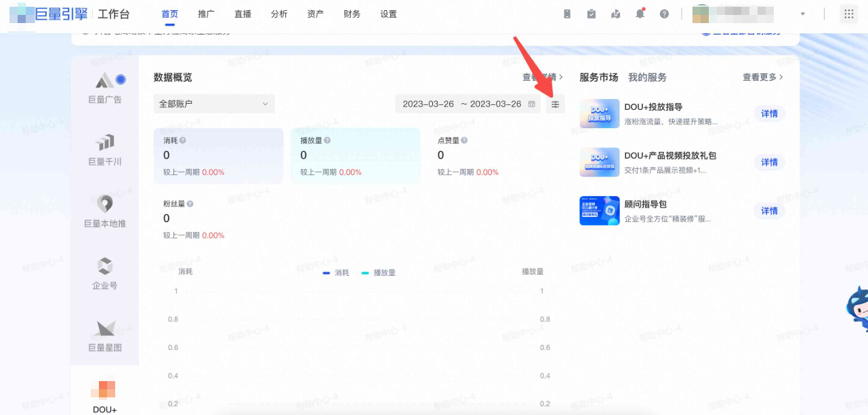Image resolution: width=868 pixels, height=415 pixels.
Task: Open the 推广 menu
Action: (207, 14)
